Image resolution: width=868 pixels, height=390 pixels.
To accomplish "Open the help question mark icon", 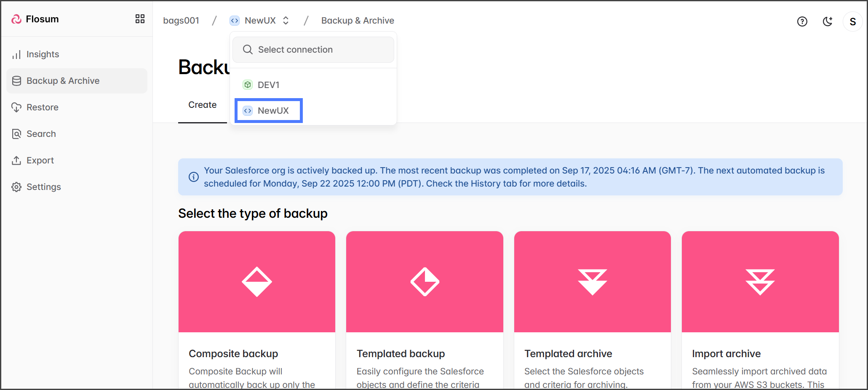I will tap(802, 21).
